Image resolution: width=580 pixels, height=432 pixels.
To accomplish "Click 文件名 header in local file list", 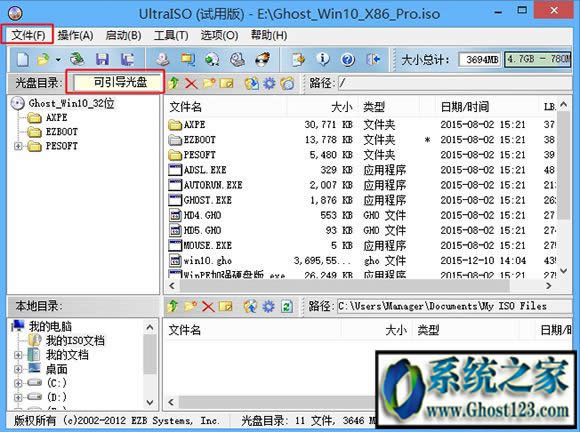I will click(253, 330).
